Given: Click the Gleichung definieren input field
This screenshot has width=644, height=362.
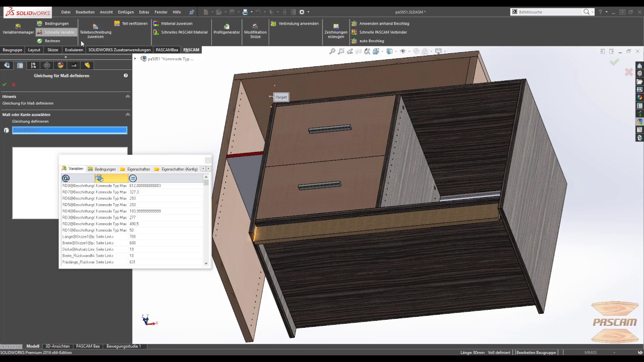Looking at the screenshot, I should pyautogui.click(x=69, y=130).
